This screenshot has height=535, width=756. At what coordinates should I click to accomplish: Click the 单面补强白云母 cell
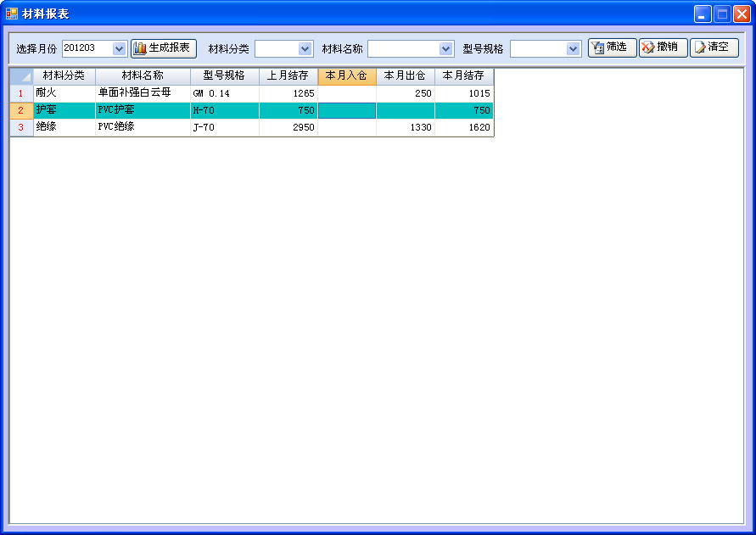tap(143, 93)
